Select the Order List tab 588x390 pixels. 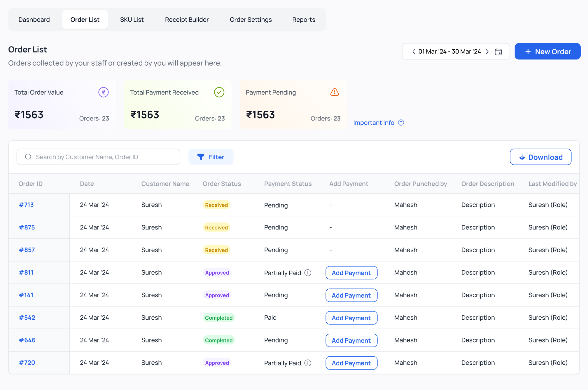coord(85,20)
